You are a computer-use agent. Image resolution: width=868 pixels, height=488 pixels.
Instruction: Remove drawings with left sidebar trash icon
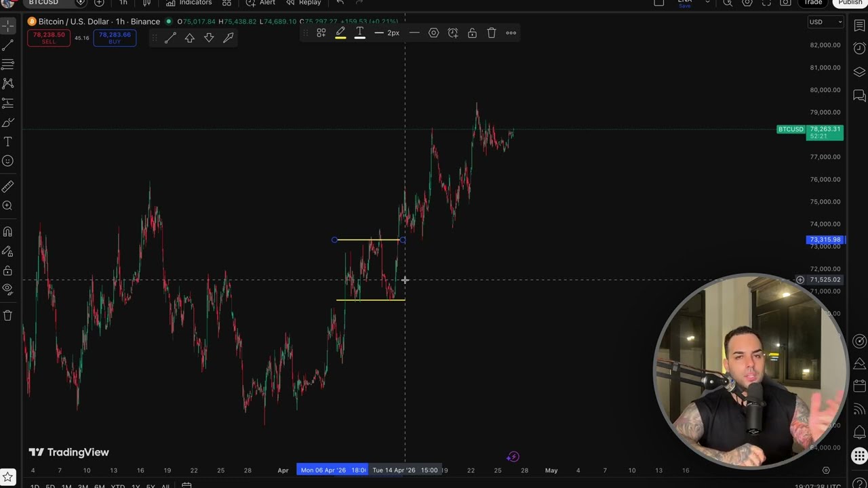(x=8, y=315)
